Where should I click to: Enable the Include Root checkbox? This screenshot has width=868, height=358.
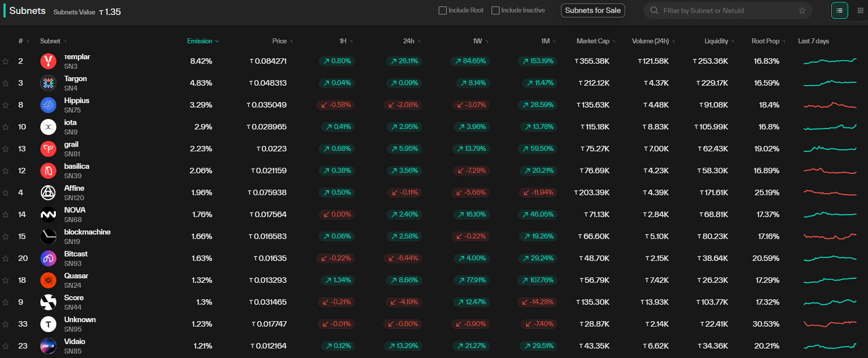(442, 10)
